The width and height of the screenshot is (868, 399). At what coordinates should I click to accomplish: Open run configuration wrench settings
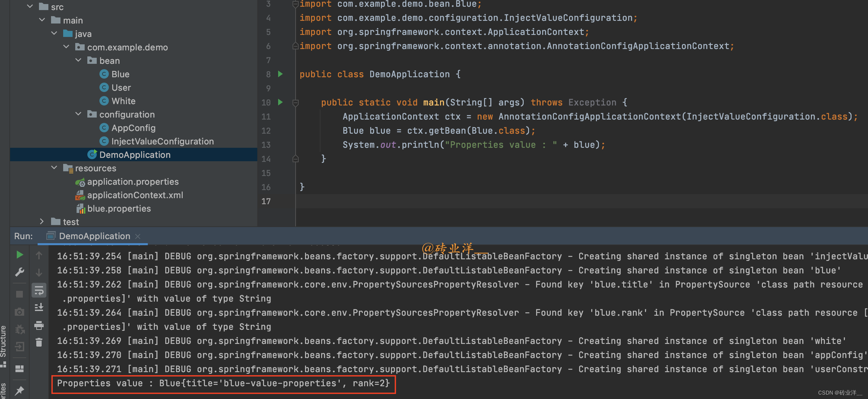pos(19,272)
